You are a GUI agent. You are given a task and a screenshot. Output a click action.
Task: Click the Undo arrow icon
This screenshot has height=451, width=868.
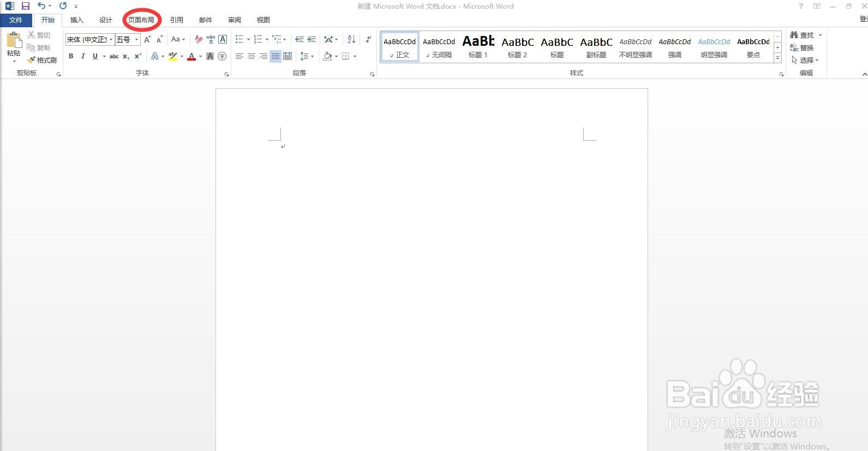tap(41, 6)
